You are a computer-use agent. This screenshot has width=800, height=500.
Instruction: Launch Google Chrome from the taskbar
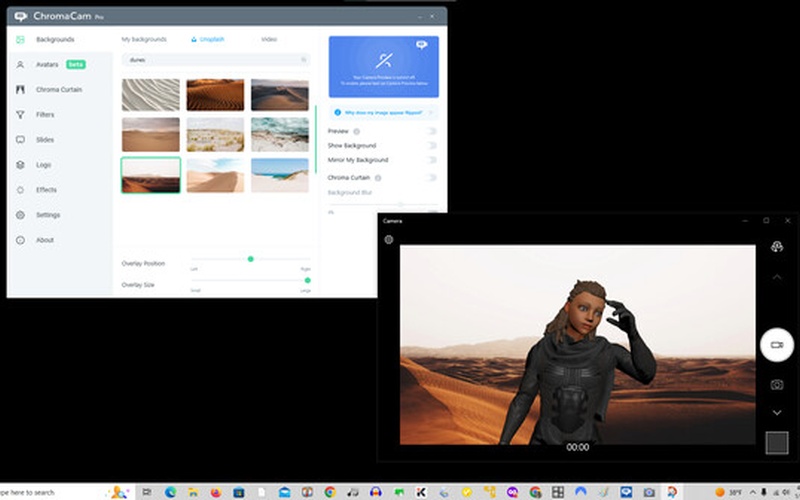[330, 492]
